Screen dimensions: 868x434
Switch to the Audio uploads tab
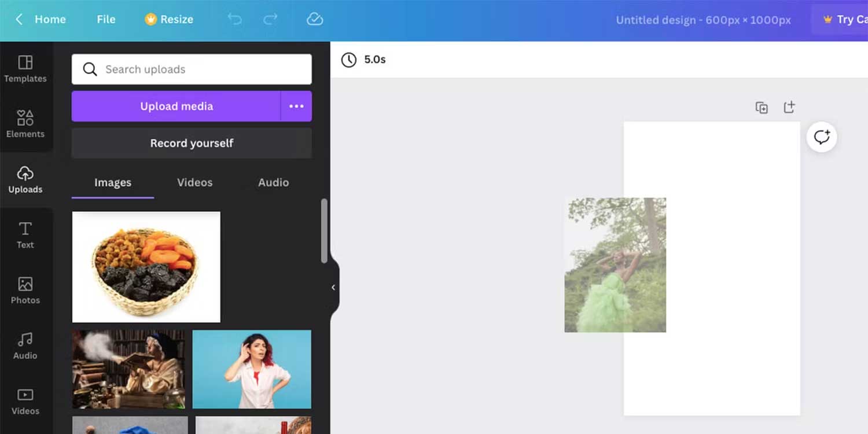click(273, 182)
